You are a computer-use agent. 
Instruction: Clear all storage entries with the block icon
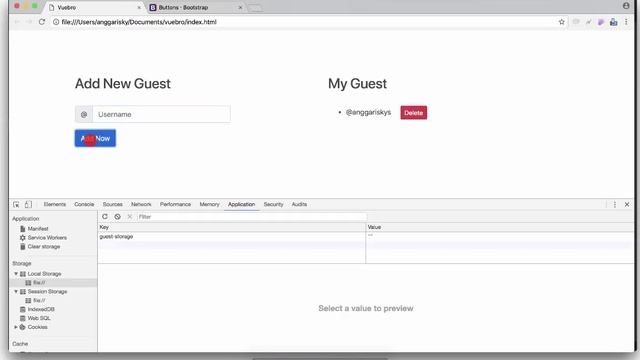point(118,217)
